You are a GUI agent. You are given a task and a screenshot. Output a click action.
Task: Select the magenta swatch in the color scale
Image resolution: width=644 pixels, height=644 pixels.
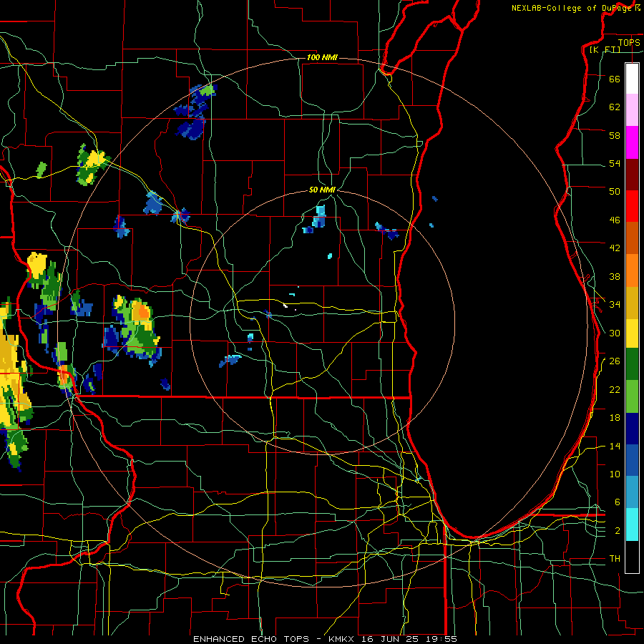(x=632, y=142)
